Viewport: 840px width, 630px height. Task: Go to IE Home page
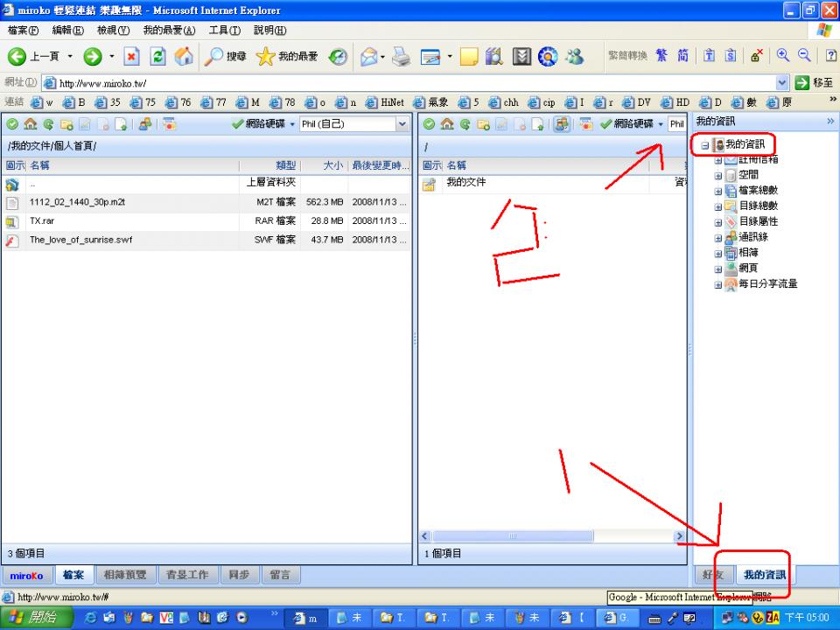pyautogui.click(x=184, y=56)
